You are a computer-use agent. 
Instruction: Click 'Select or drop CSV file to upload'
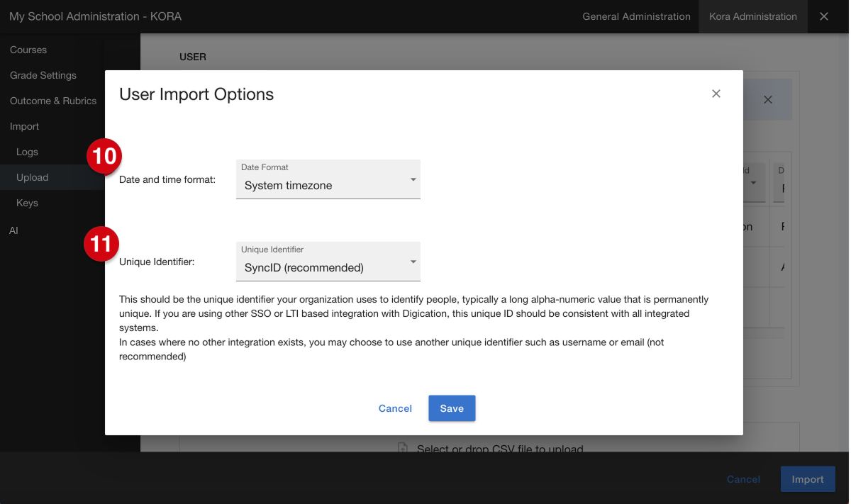point(500,449)
